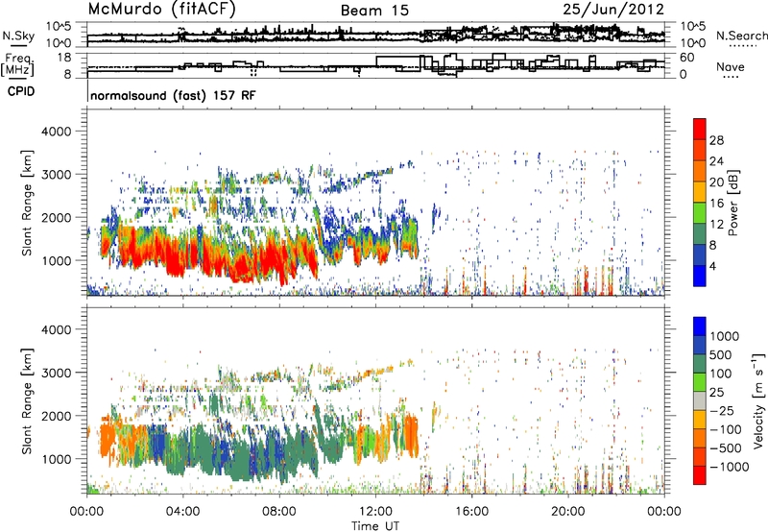Image resolution: width=768 pixels, height=532 pixels.
Task: Click the yellow 16-20 dB power swatch
Action: coord(700,191)
